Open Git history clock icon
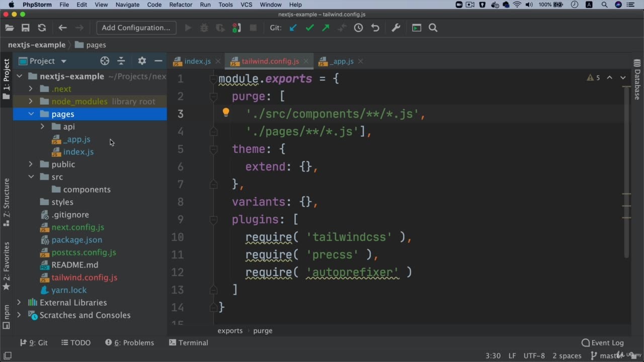This screenshot has width=644, height=362. [358, 28]
